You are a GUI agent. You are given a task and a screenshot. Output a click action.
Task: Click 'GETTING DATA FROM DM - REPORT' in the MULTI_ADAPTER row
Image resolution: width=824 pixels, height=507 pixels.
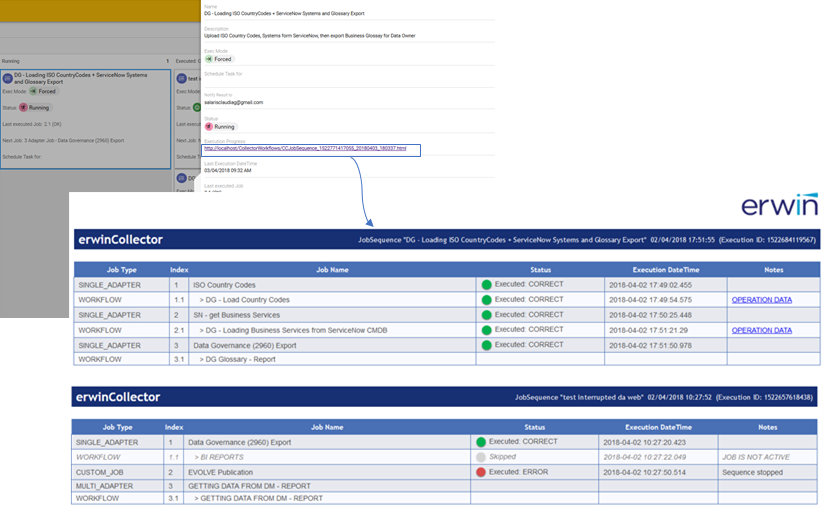[249, 487]
